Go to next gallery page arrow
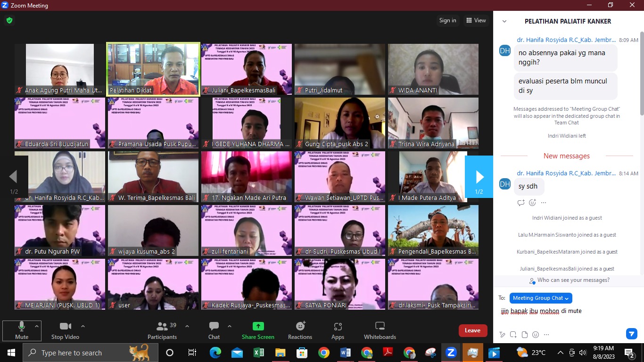 [479, 177]
